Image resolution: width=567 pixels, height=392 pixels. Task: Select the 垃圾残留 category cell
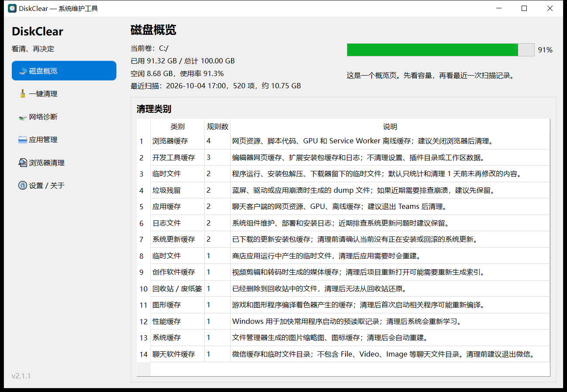[x=177, y=190]
